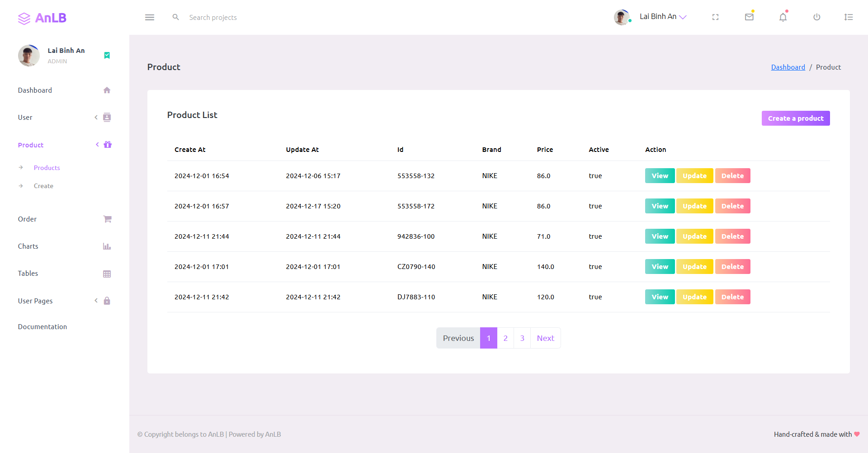
Task: Open the mail envelope icon
Action: (749, 17)
